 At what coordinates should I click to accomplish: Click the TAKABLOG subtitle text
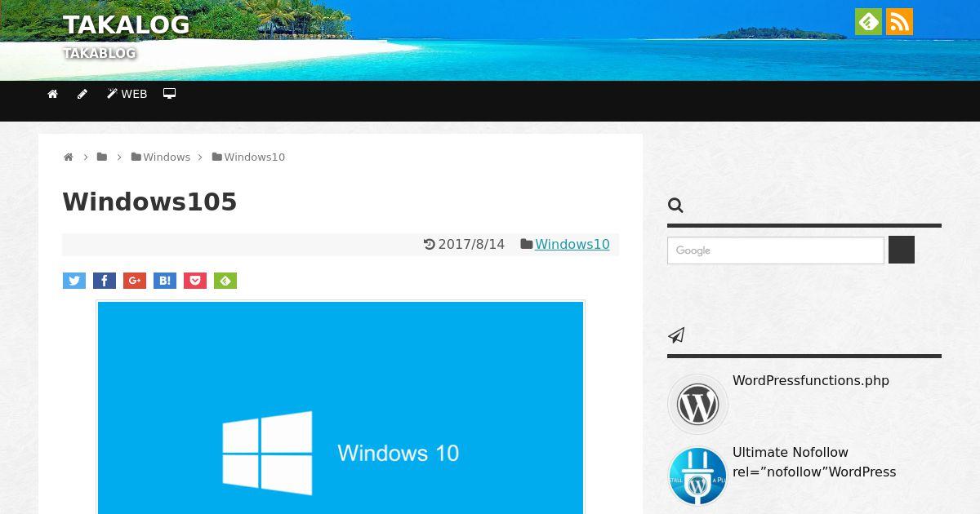click(x=100, y=53)
